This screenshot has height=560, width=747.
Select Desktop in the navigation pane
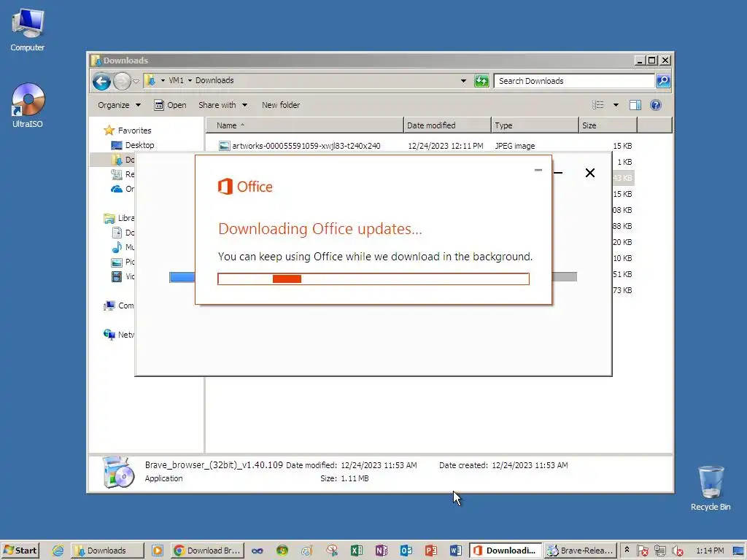pyautogui.click(x=139, y=145)
